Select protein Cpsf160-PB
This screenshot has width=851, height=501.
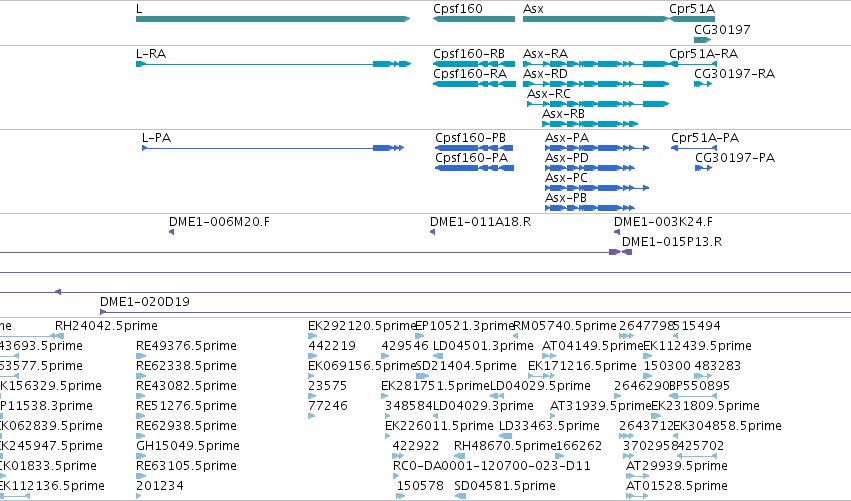tap(474, 148)
